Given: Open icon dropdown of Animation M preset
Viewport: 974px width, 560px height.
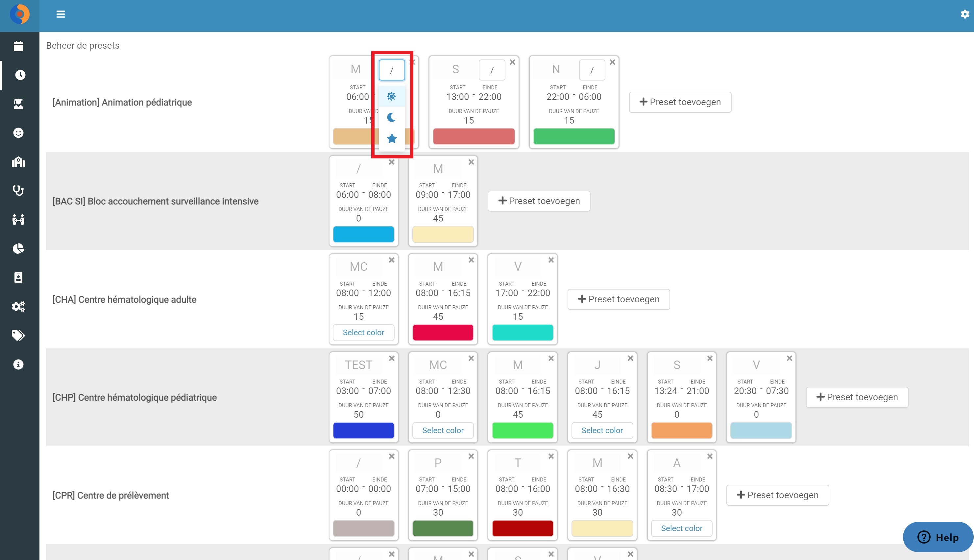Looking at the screenshot, I should click(392, 70).
